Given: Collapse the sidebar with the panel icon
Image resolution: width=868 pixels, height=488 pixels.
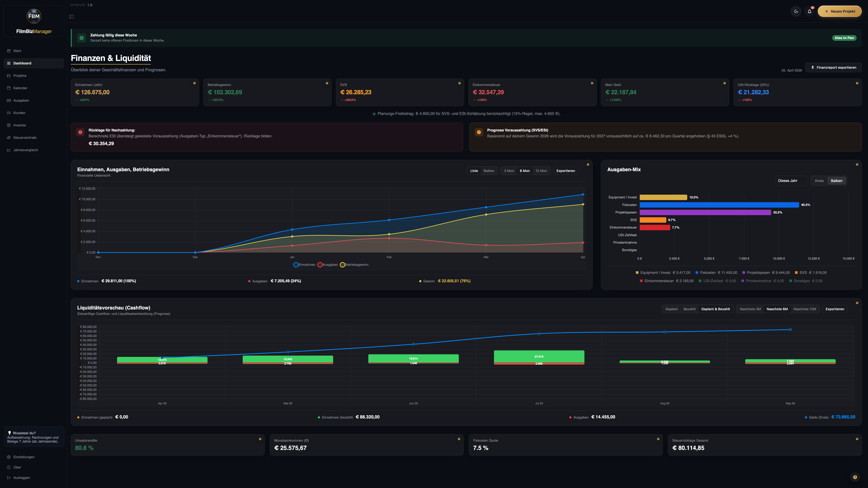Looking at the screenshot, I should (71, 17).
